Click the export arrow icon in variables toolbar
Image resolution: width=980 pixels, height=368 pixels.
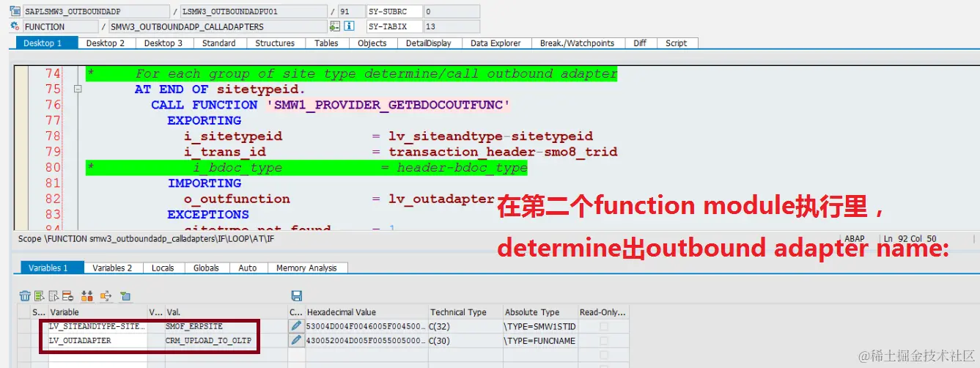pyautogui.click(x=106, y=296)
